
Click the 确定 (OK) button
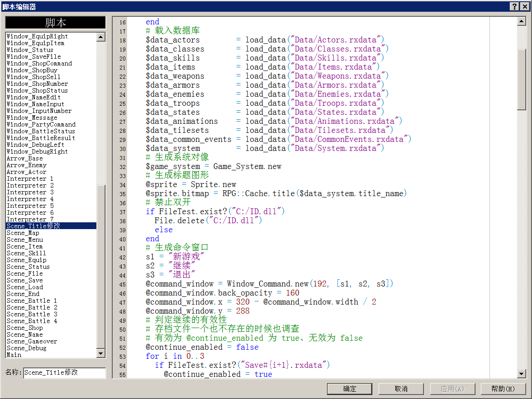(349, 389)
